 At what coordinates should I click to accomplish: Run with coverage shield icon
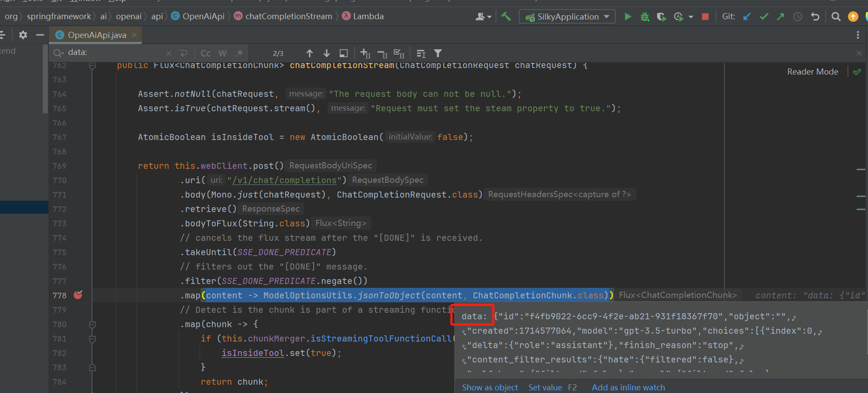(x=661, y=17)
